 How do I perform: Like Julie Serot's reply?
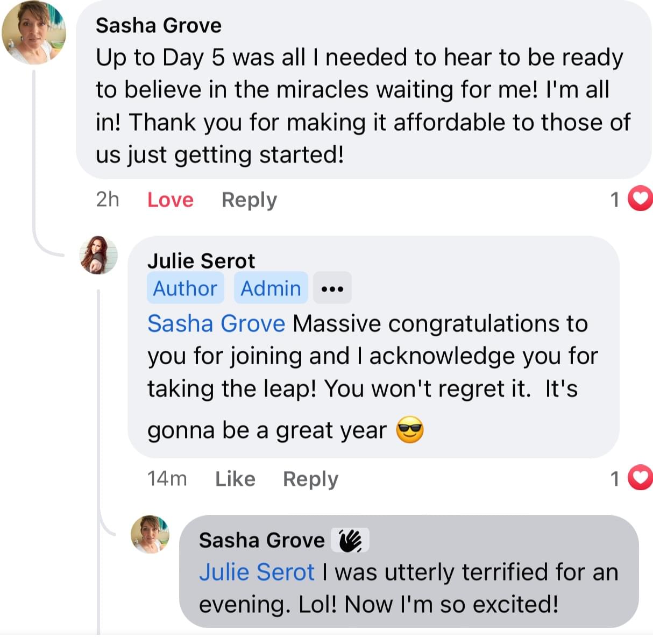(x=235, y=479)
